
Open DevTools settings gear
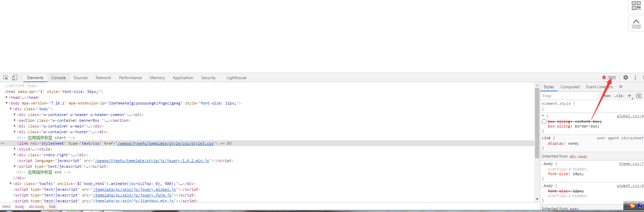point(626,77)
